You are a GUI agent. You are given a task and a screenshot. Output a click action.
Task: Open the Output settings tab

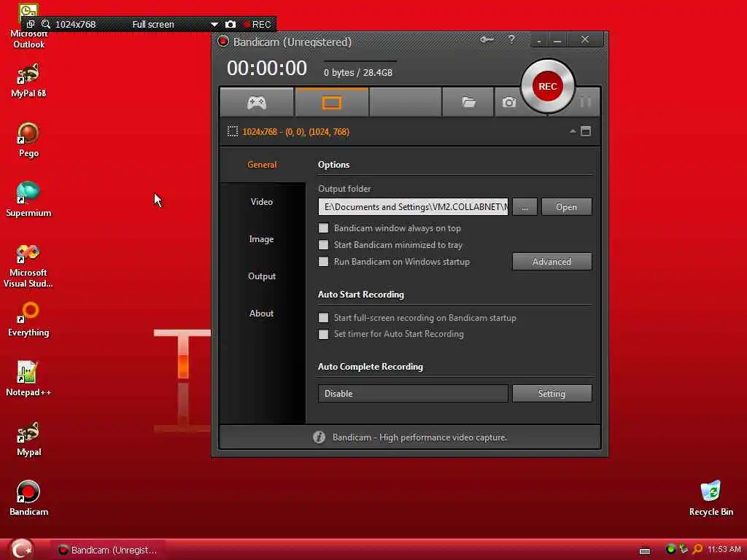262,276
